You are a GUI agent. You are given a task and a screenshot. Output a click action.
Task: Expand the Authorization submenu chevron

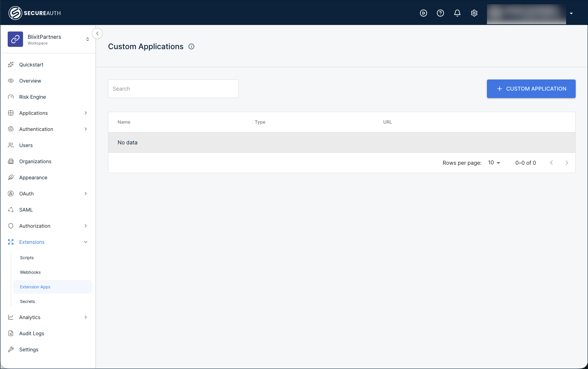(86, 226)
